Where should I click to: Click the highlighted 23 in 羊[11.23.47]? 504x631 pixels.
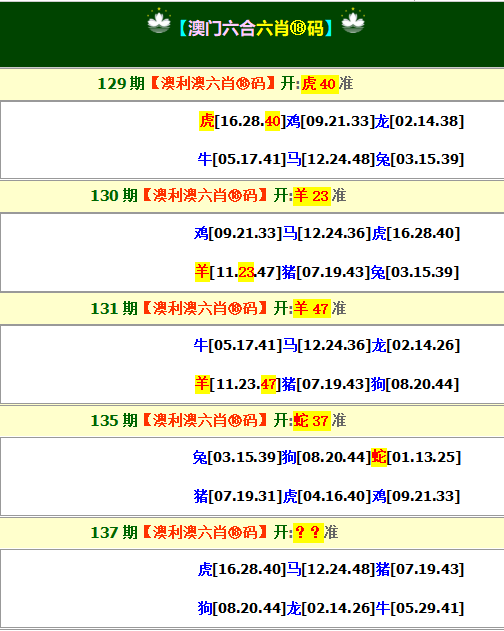point(246,272)
